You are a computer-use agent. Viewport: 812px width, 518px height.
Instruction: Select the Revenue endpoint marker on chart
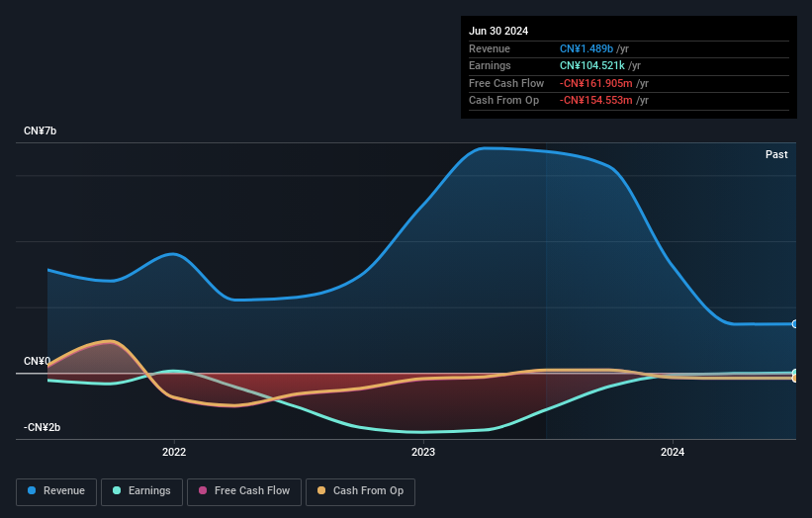tap(795, 324)
